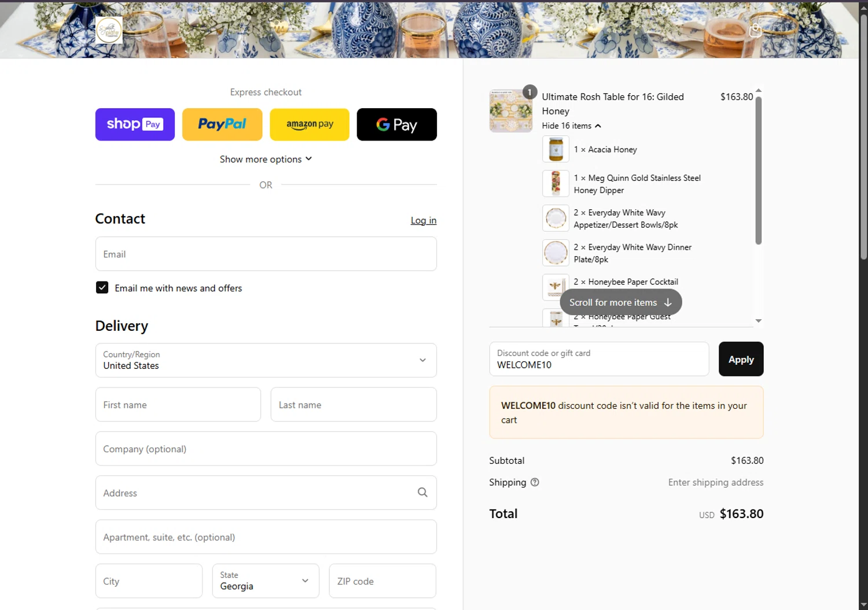Focus the City field
The width and height of the screenshot is (868, 610).
click(x=149, y=581)
